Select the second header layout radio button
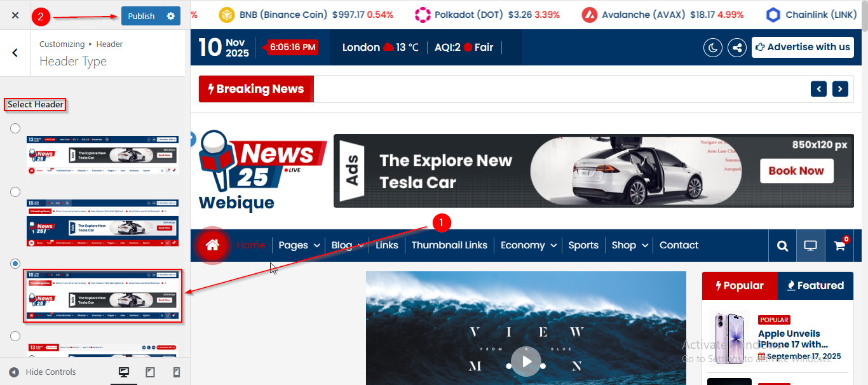Viewport: 868px width, 385px height. (x=15, y=192)
